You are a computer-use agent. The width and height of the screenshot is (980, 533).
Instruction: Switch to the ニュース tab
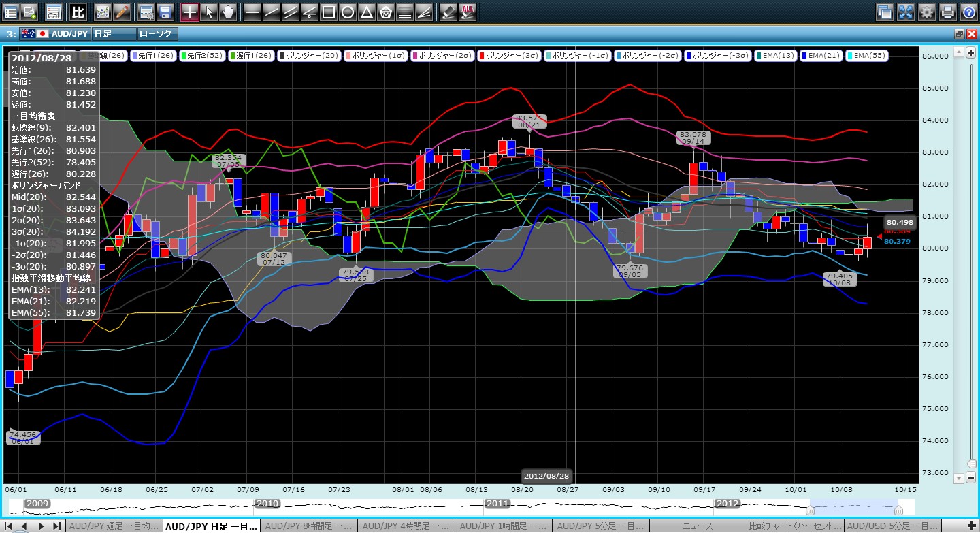tap(698, 526)
